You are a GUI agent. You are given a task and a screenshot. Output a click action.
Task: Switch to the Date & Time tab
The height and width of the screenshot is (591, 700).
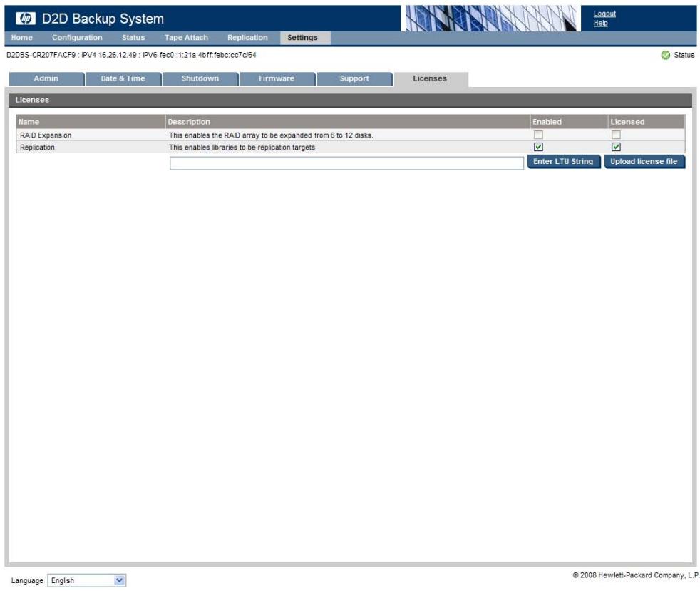[x=123, y=78]
